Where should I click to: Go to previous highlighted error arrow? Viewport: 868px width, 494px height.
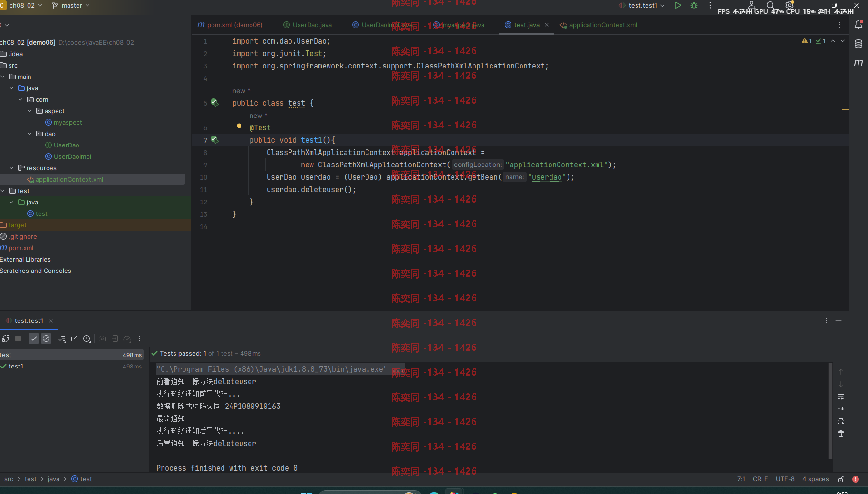tap(833, 41)
